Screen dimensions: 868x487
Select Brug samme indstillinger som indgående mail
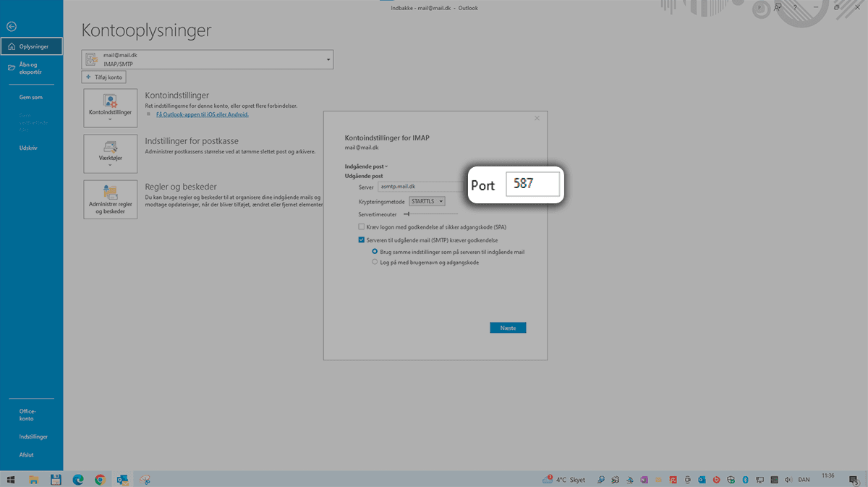[x=375, y=252]
